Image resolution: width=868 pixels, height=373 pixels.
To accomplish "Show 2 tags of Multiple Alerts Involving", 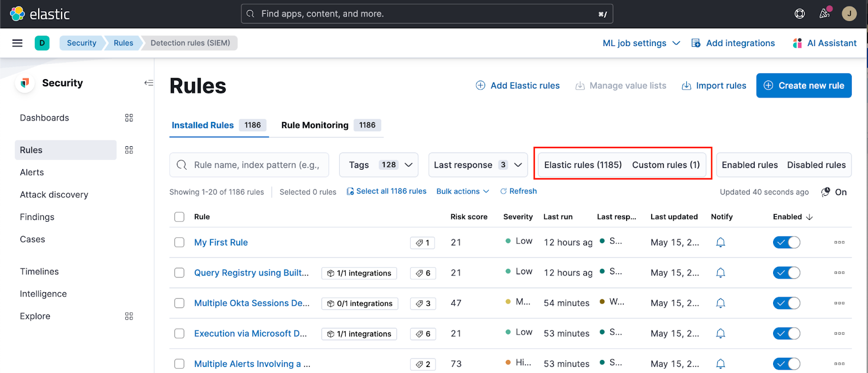I will [x=423, y=364].
